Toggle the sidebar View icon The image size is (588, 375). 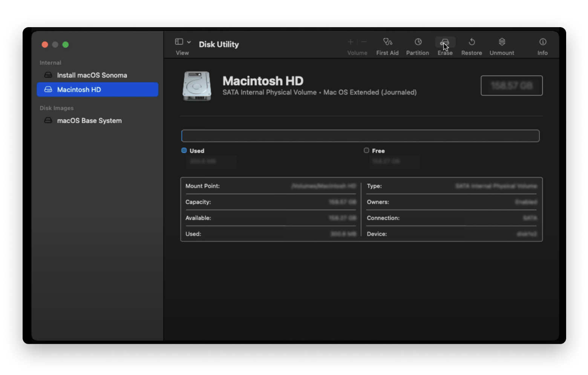click(x=179, y=41)
